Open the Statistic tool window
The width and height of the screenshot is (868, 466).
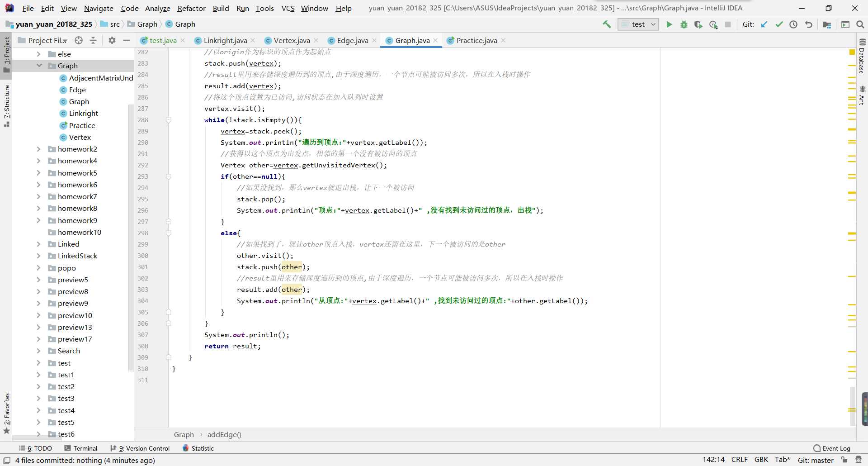(198, 448)
